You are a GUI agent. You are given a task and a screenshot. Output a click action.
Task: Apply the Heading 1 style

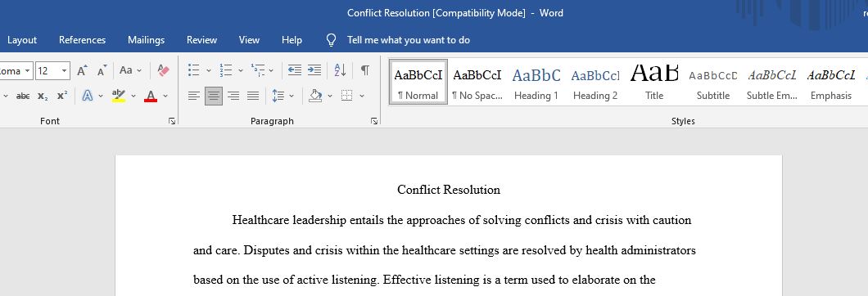point(536,82)
